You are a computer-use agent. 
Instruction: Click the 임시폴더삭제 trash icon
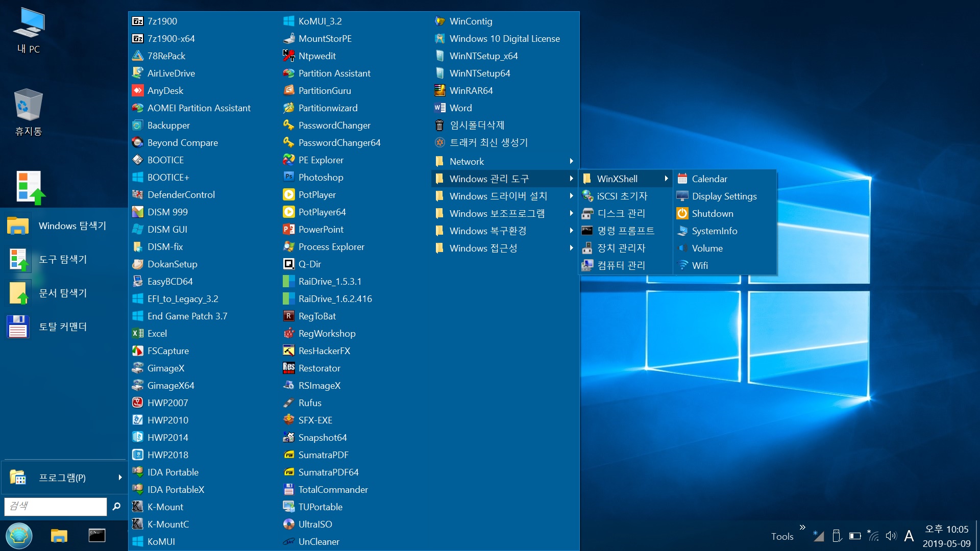(440, 125)
